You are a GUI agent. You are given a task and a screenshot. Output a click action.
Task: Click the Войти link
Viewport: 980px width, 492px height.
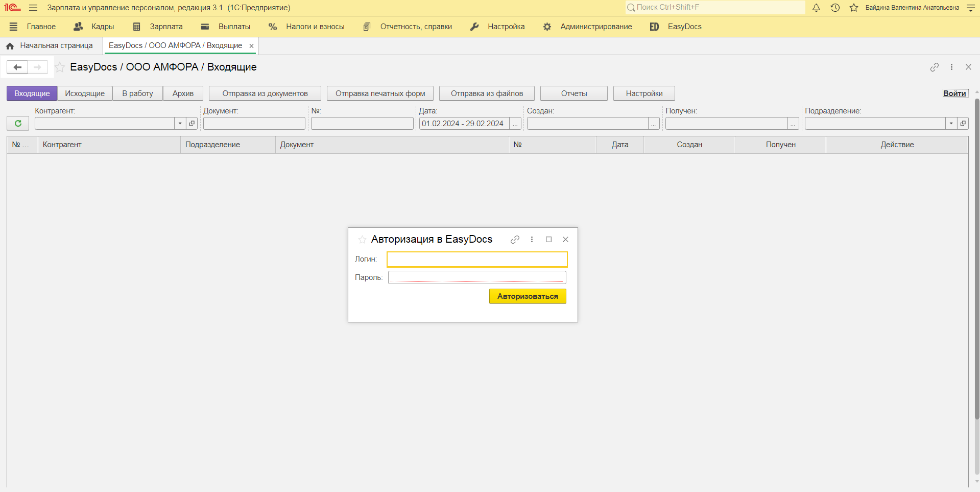coord(954,93)
